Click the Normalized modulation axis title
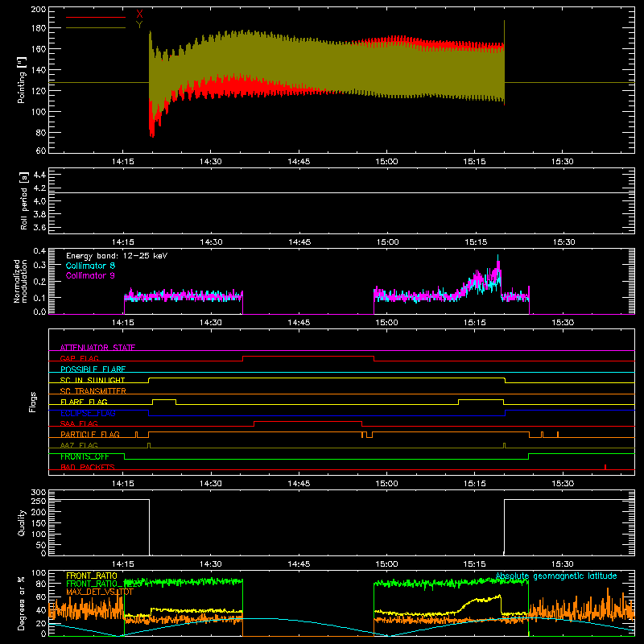This screenshot has height=644, width=644. (x=21, y=281)
